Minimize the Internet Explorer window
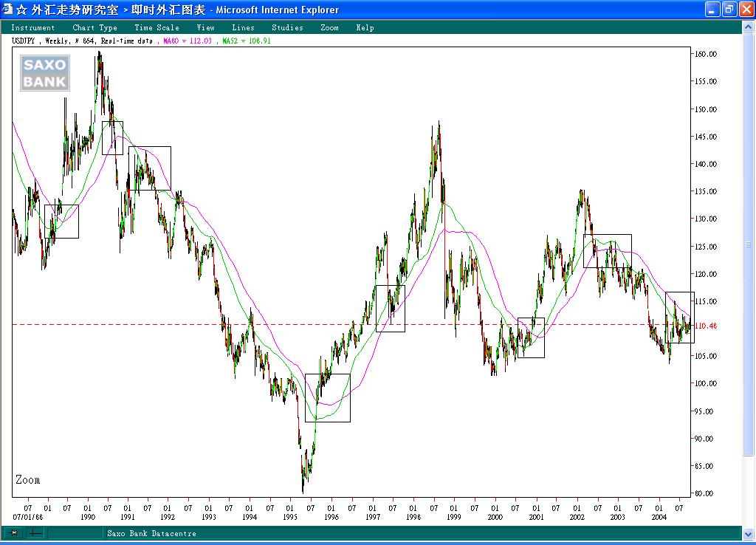Screen dimensions: 756x545 point(712,9)
